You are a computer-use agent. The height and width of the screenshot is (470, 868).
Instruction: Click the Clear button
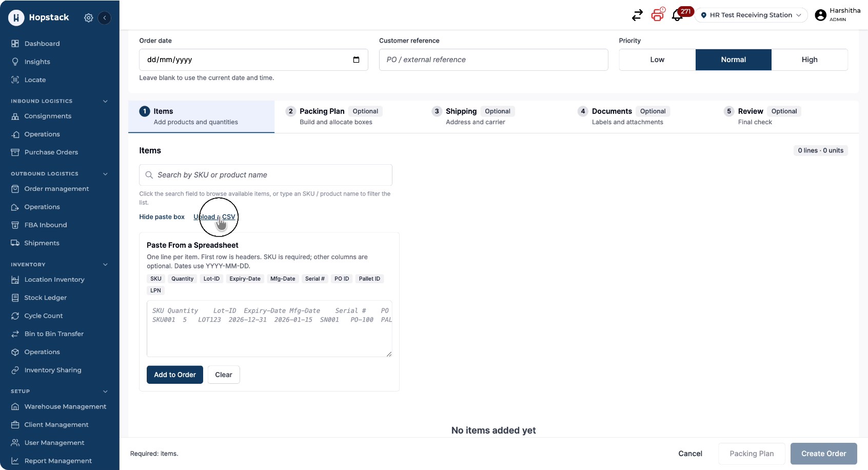[x=224, y=375]
